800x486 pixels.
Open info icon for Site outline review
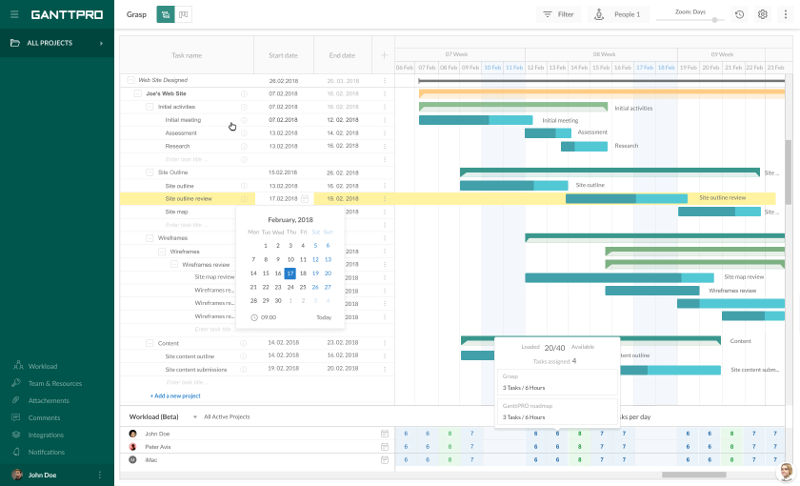pyautogui.click(x=244, y=199)
